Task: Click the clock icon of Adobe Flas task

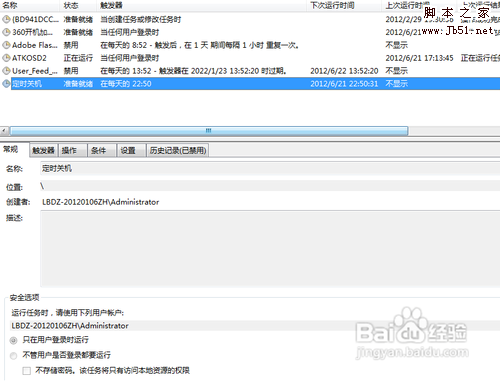Action: (6, 45)
